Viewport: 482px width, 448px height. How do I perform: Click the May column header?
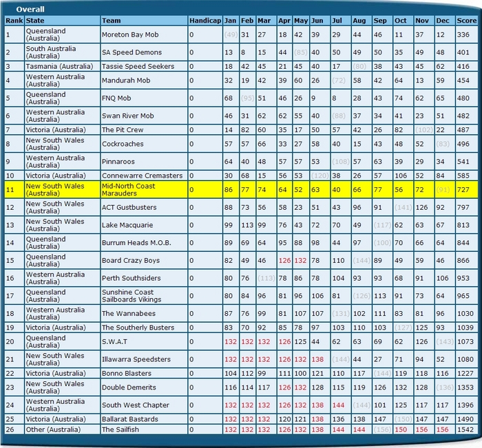(x=301, y=21)
